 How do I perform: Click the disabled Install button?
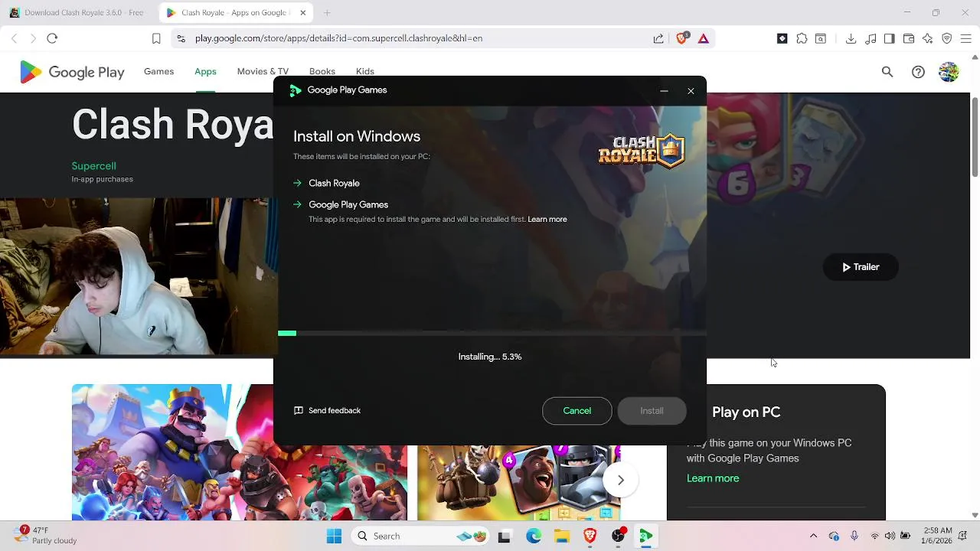tap(652, 411)
